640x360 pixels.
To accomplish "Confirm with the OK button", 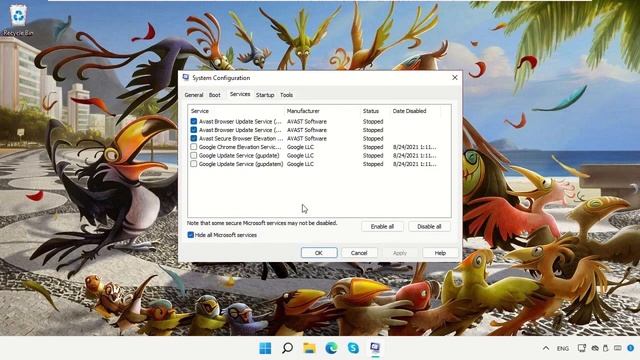I will [319, 253].
